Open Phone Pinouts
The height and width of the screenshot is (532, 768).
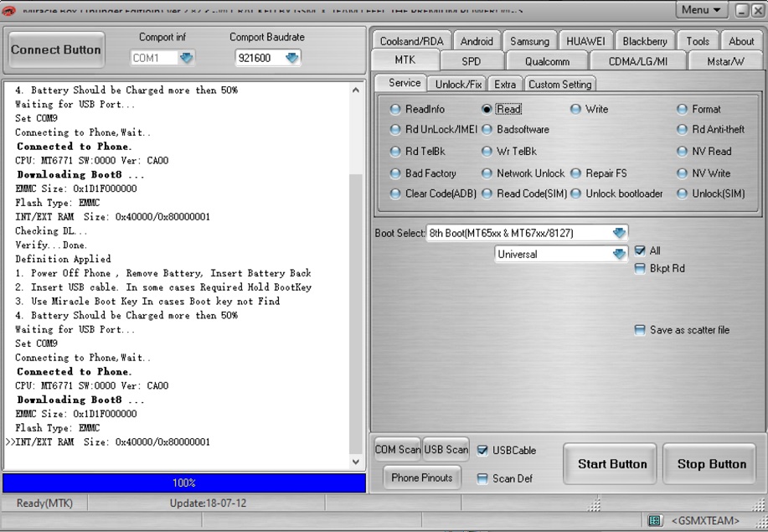(422, 478)
